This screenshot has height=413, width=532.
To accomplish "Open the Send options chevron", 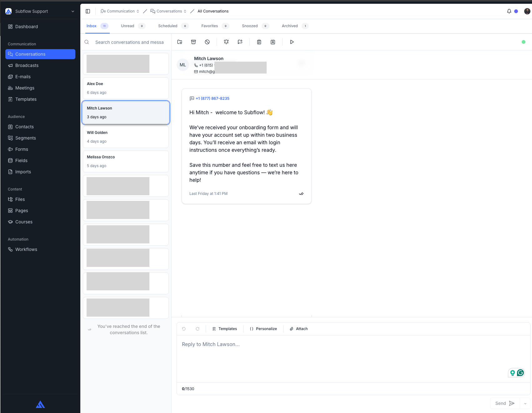I will coord(525,404).
